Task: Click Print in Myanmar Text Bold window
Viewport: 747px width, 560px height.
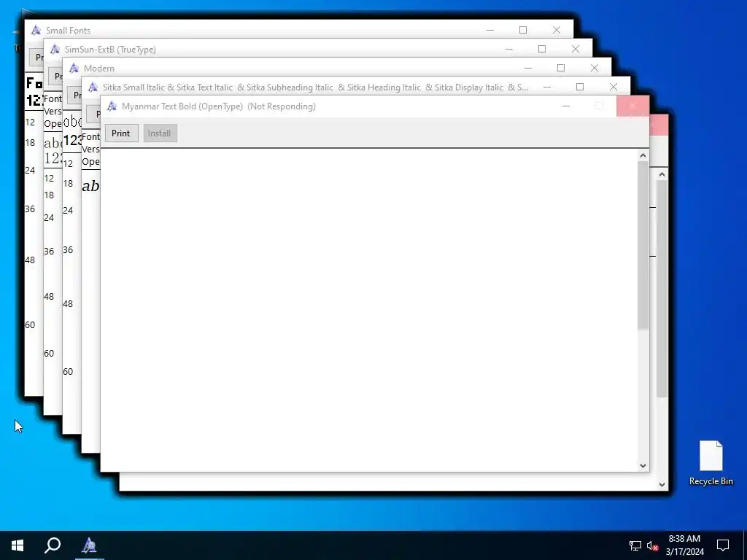Action: [121, 133]
